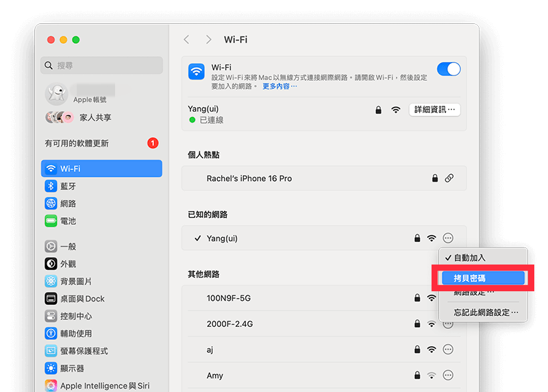Screen dimensions: 548x392
Task: Click the more options circle for Yang(ui) known network
Action: [x=448, y=238]
